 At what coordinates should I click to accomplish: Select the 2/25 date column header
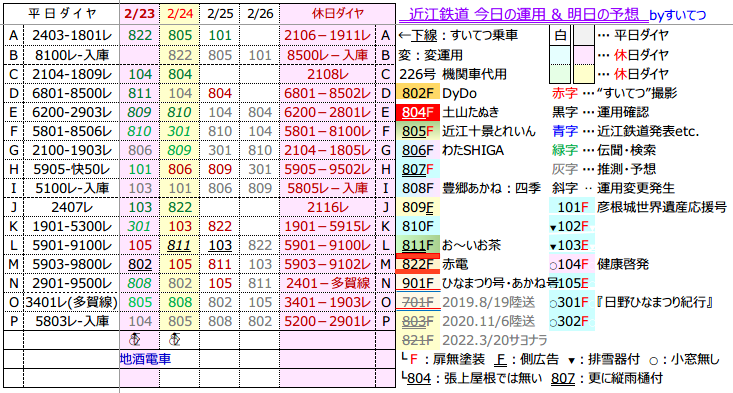(x=220, y=14)
